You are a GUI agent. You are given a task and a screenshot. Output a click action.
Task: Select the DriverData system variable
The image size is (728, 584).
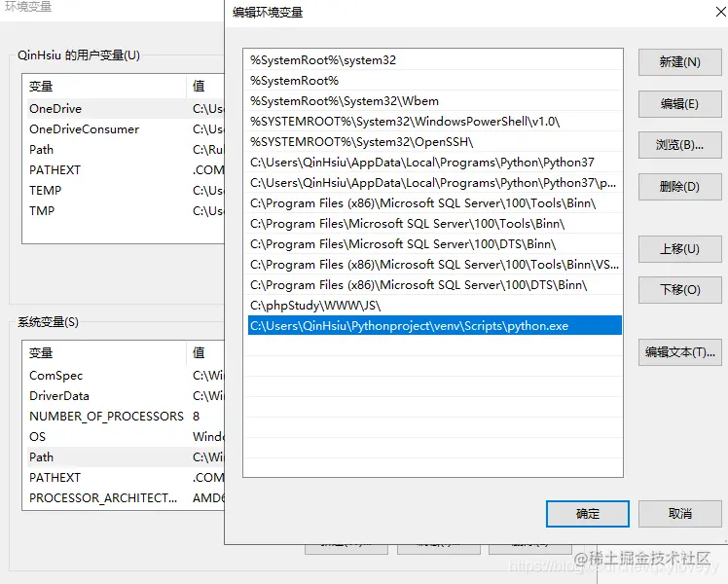point(126,396)
